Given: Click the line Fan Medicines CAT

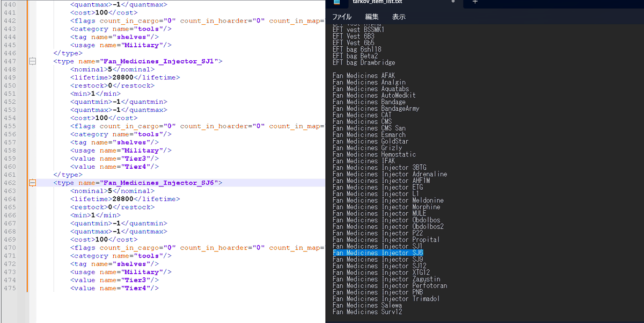Looking at the screenshot, I should click(x=362, y=115).
